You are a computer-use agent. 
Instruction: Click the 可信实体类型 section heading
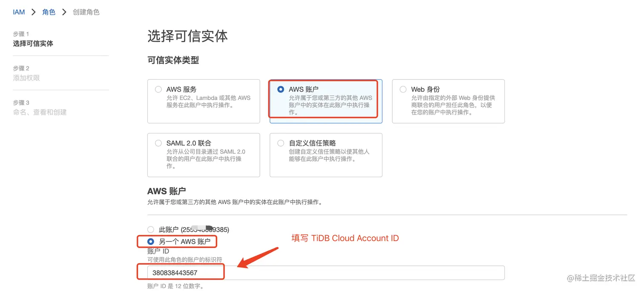tap(173, 61)
